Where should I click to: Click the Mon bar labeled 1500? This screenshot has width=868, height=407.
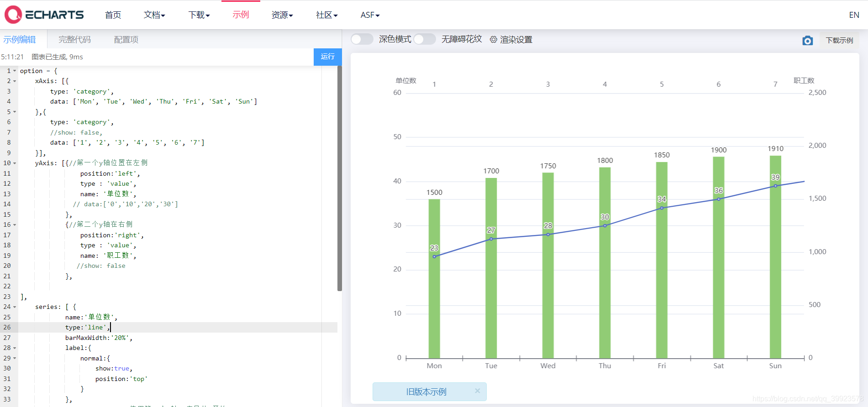coord(434,279)
